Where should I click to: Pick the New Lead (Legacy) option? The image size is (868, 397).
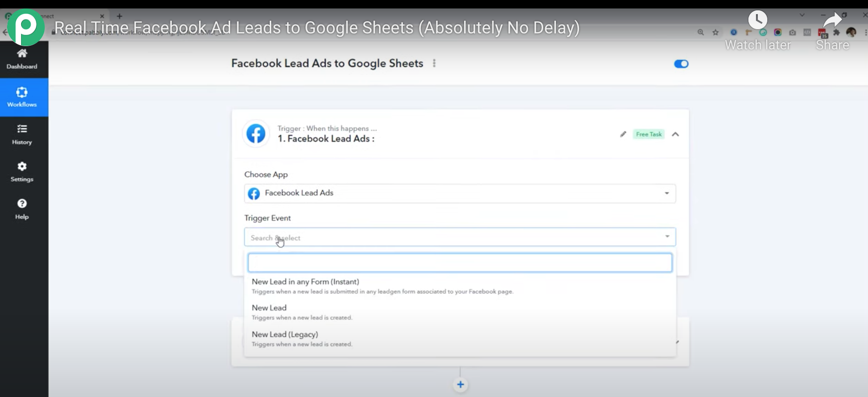[285, 334]
